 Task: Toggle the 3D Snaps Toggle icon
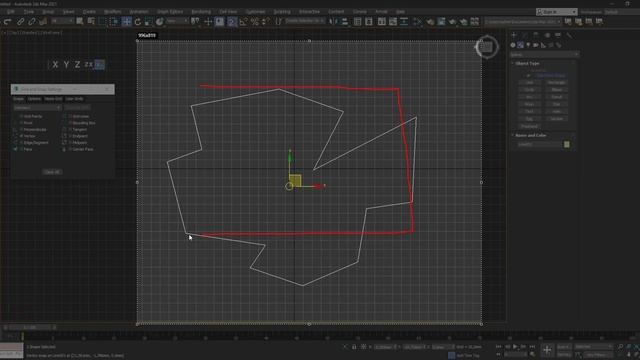(232, 21)
